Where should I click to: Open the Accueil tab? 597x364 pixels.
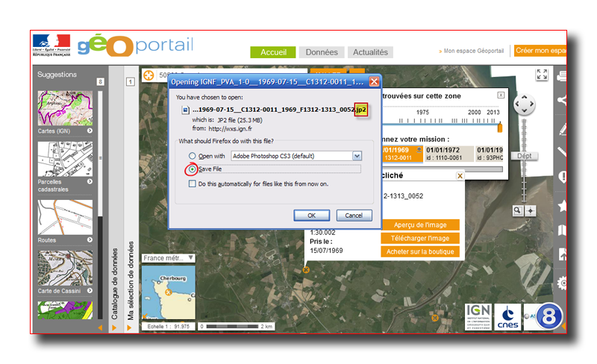click(x=273, y=52)
